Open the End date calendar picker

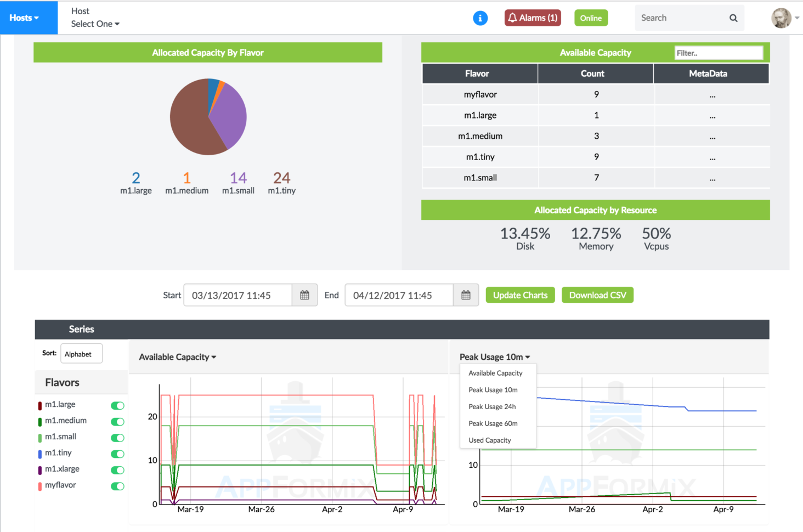[x=466, y=295]
